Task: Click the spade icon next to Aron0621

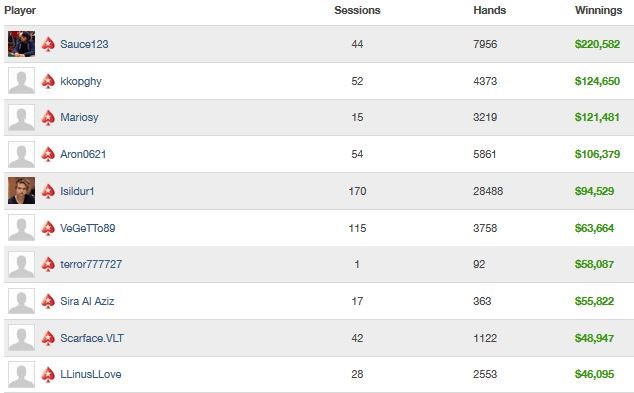Action: [48, 154]
